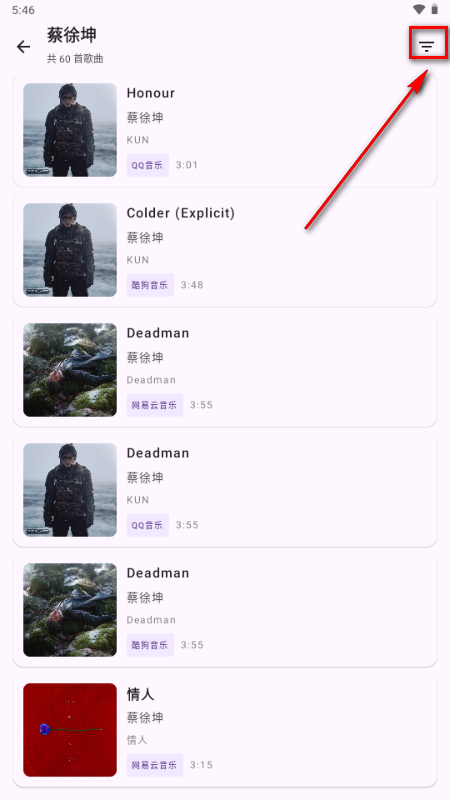Open the Colder (Explicit) album cover
450x800 pixels.
point(70,249)
